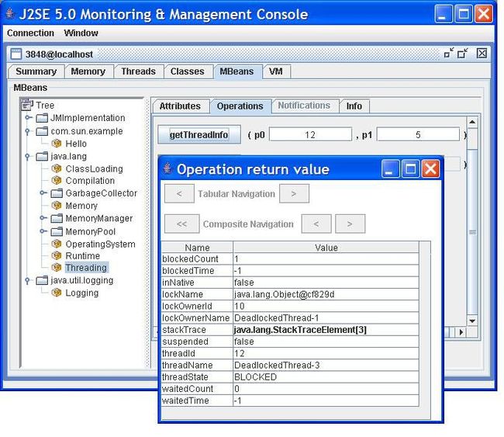
Task: Click the OperatingSystem MBean icon
Action: 57,244
